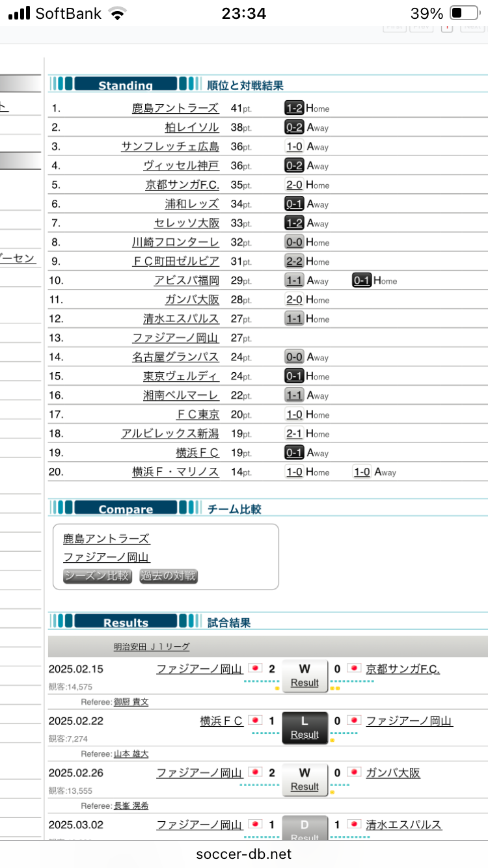This screenshot has height=868, width=488.
Task: Open ＦＣ町田ゼルビア team link
Action: click(x=175, y=262)
